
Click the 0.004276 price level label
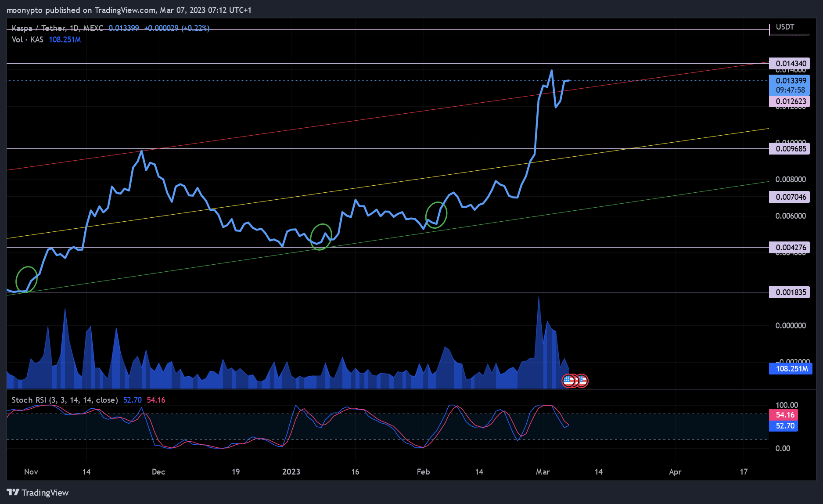click(789, 248)
